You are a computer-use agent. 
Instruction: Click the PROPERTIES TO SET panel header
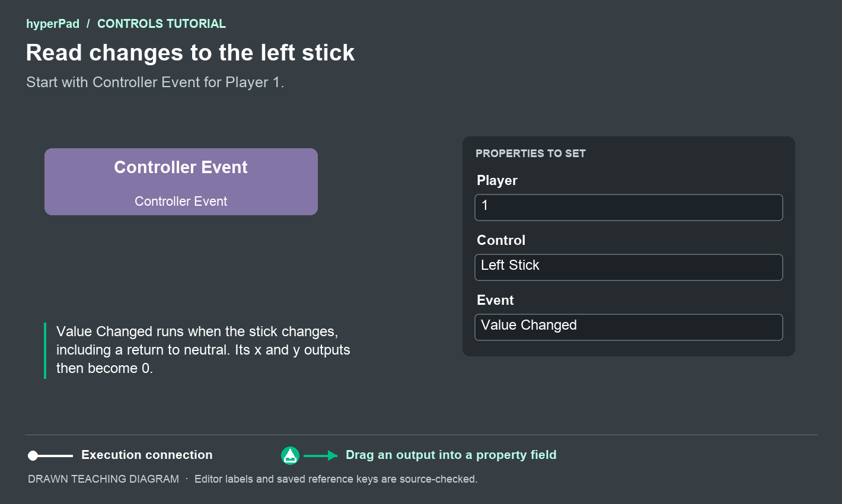pyautogui.click(x=531, y=154)
